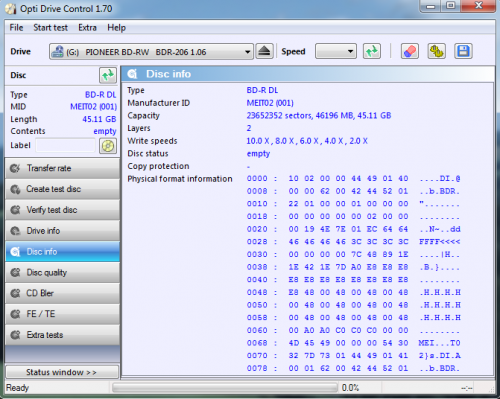Click the hex offset 0000 address
The height and width of the screenshot is (399, 500).
(257, 179)
